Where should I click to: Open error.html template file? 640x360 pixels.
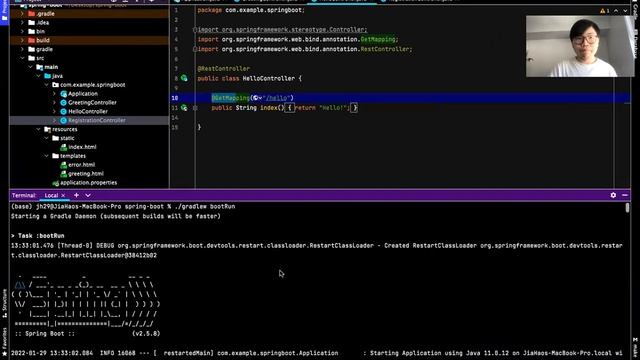(x=81, y=165)
